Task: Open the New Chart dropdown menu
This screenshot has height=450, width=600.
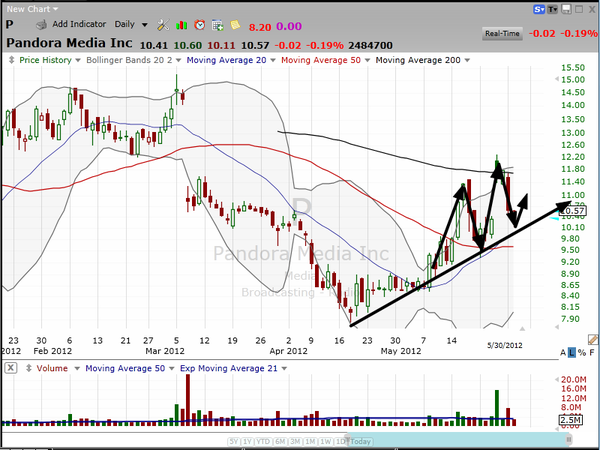Action: (32, 9)
